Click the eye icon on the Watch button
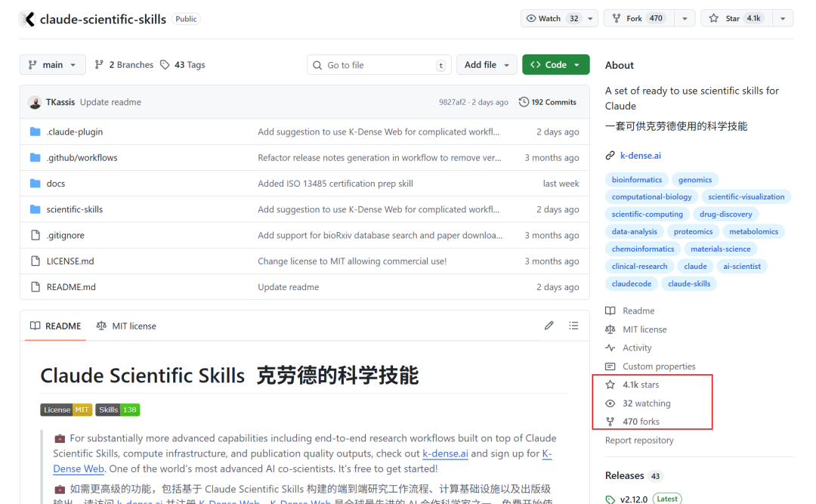This screenshot has height=504, width=816. [531, 18]
